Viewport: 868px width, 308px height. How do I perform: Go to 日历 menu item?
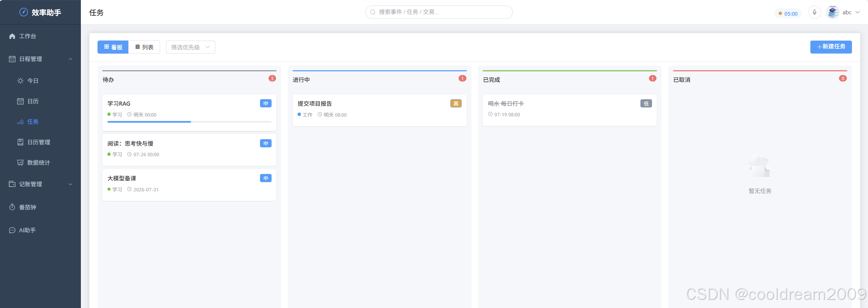click(40, 101)
